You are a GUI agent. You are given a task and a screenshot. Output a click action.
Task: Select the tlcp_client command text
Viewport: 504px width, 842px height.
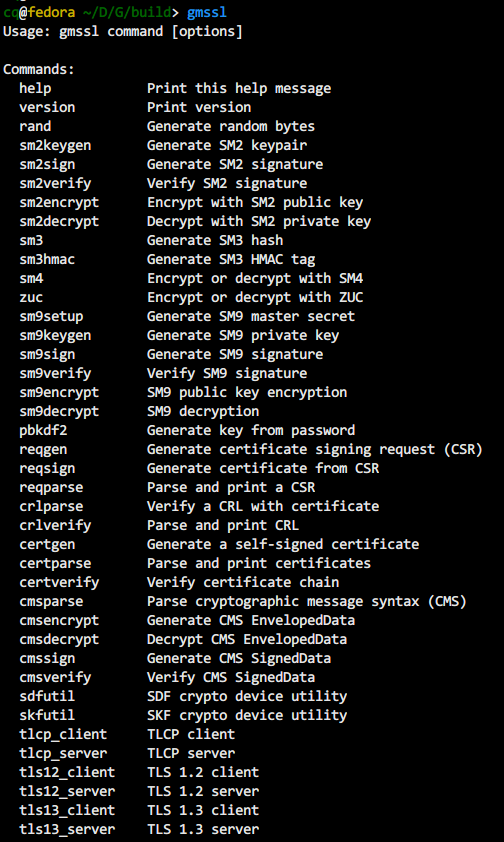tap(63, 734)
